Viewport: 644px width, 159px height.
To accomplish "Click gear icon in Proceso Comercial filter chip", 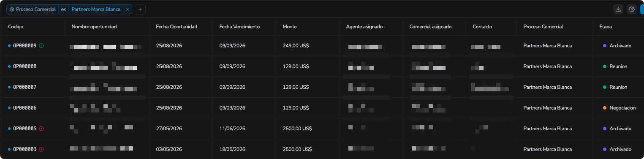I will [12, 9].
